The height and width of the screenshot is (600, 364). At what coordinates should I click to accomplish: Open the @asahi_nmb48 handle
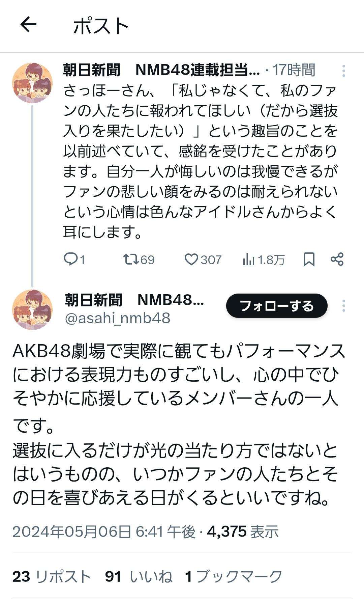click(118, 318)
